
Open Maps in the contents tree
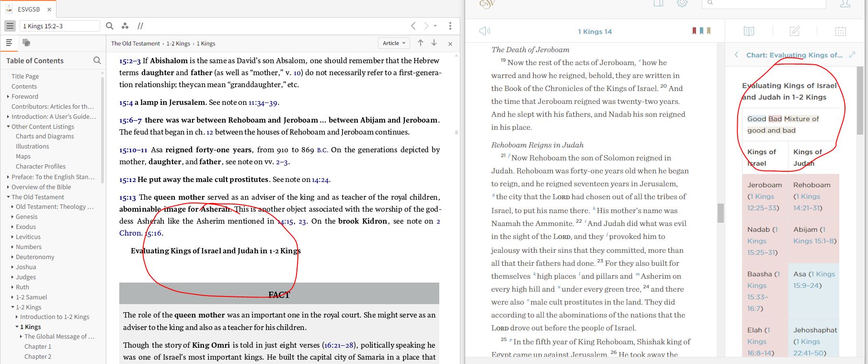pos(23,156)
